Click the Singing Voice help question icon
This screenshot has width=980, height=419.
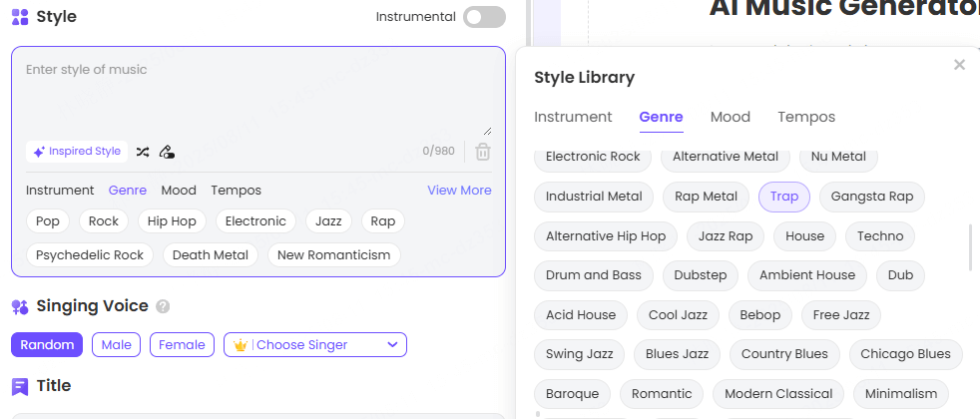click(x=163, y=307)
